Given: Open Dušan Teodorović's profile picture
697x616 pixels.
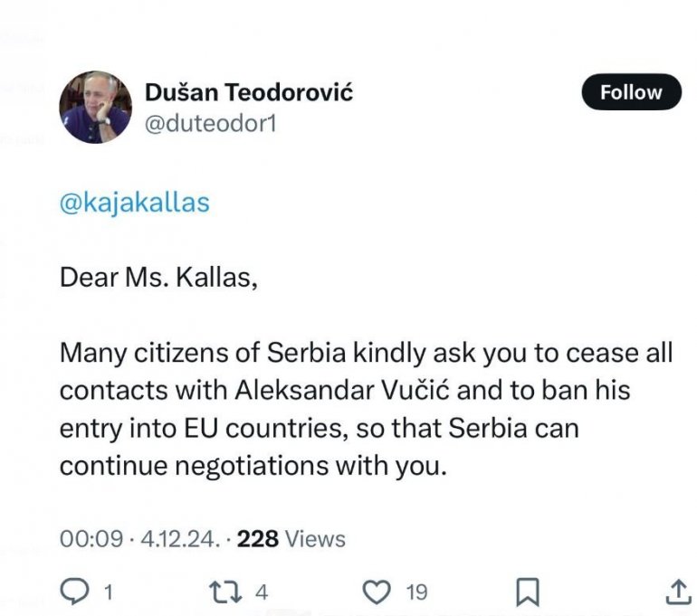Looking at the screenshot, I should [x=96, y=107].
